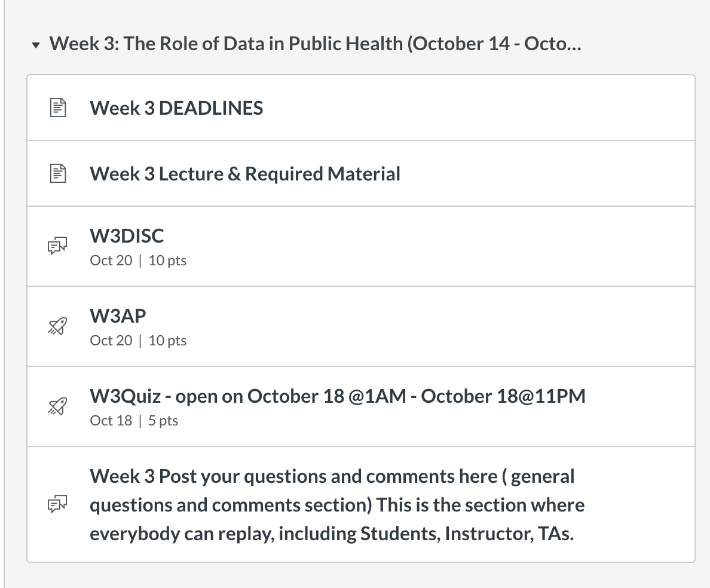
Task: Click the 5 pts label under W3Quiz
Action: 163,421
